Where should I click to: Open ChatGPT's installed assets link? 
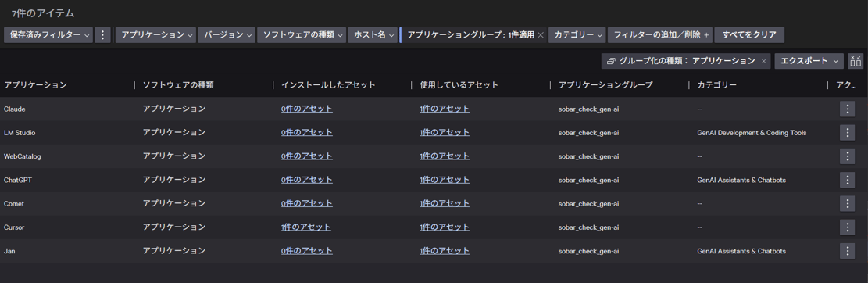[307, 180]
